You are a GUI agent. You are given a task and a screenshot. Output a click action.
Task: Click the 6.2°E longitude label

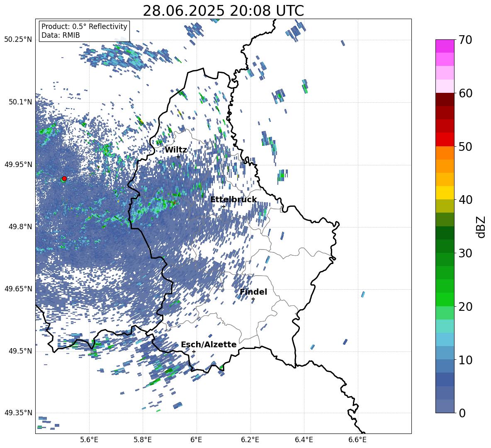(x=250, y=440)
